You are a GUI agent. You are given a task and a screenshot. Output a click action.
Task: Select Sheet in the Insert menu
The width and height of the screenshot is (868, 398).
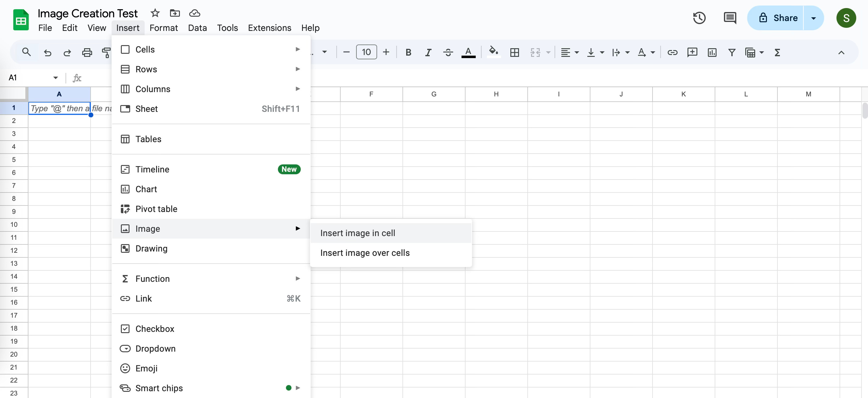211,109
